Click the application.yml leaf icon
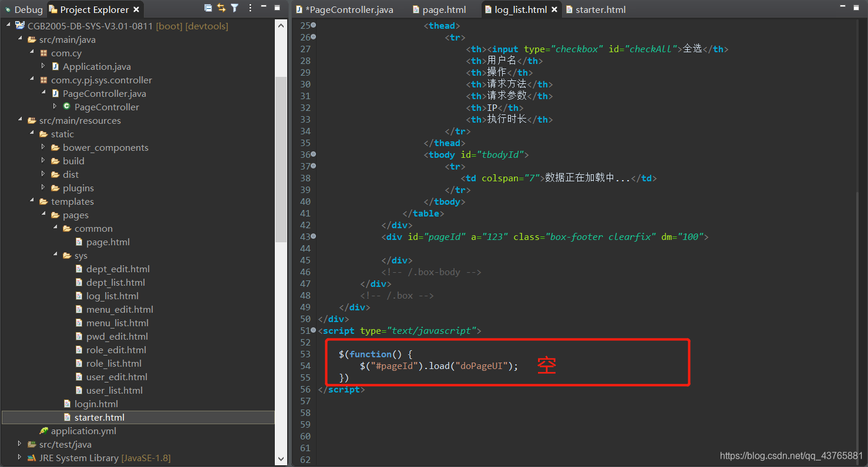This screenshot has height=467, width=868. click(43, 431)
